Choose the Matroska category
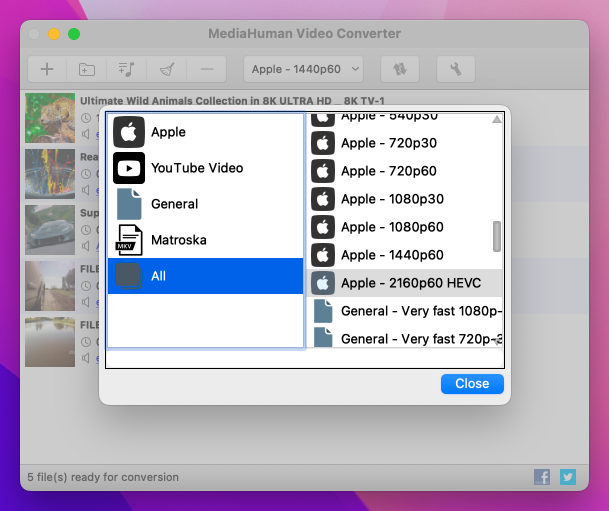 [x=178, y=240]
